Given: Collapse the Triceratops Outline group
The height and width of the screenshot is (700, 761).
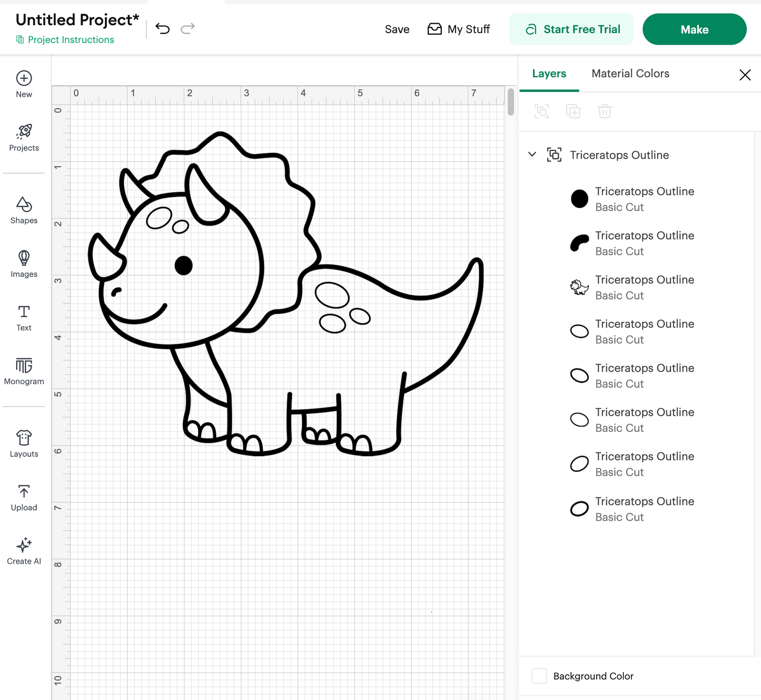Looking at the screenshot, I should point(532,154).
